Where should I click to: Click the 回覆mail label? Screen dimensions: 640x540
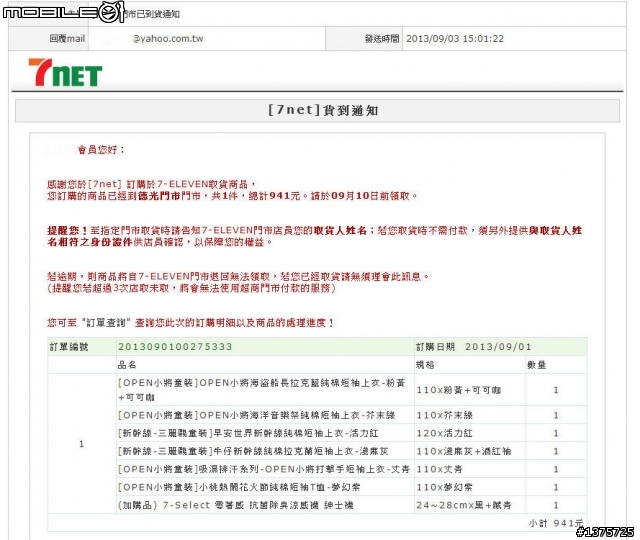click(67, 39)
